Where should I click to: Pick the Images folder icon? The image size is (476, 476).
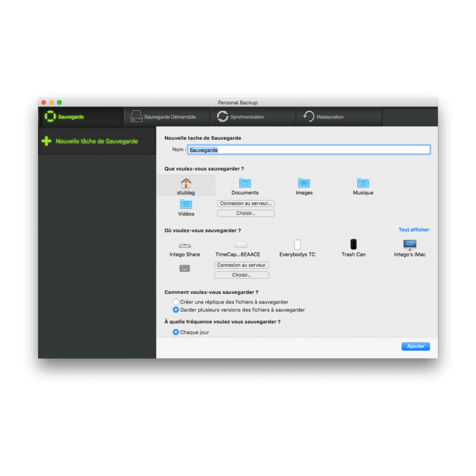tap(304, 183)
